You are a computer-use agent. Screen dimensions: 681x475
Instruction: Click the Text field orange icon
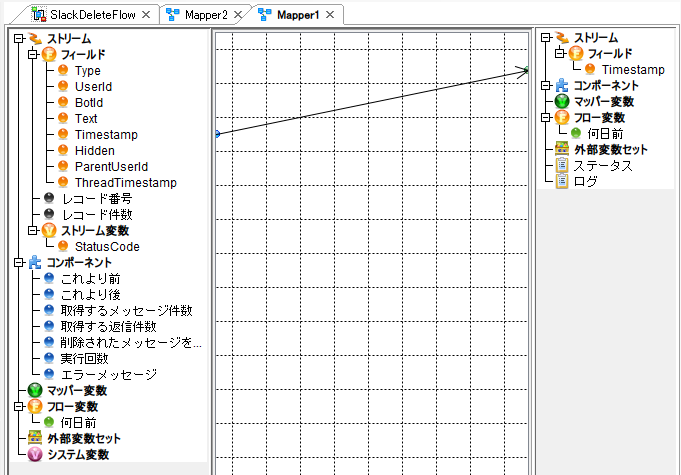coord(63,119)
